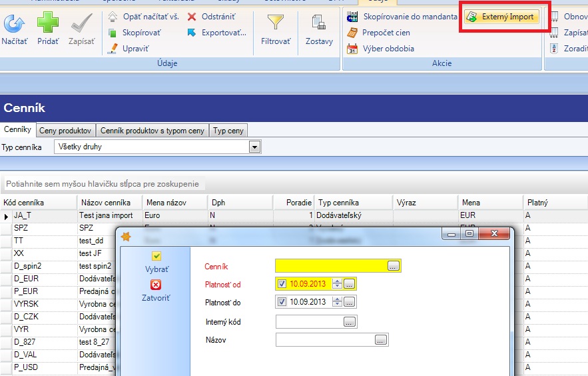Expand the Typ cenníka dropdown
Viewport: 588px width, 376px height.
[x=254, y=147]
